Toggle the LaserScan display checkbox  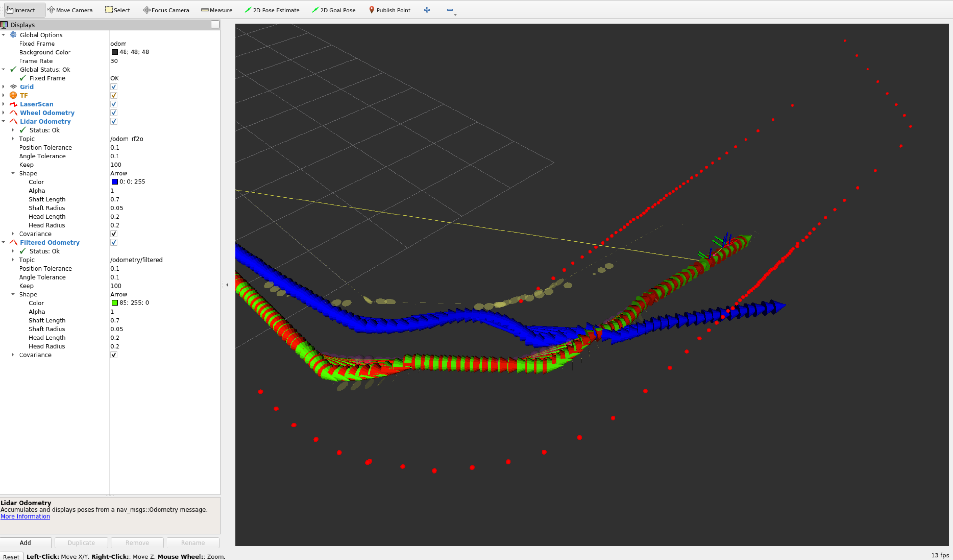coord(114,104)
